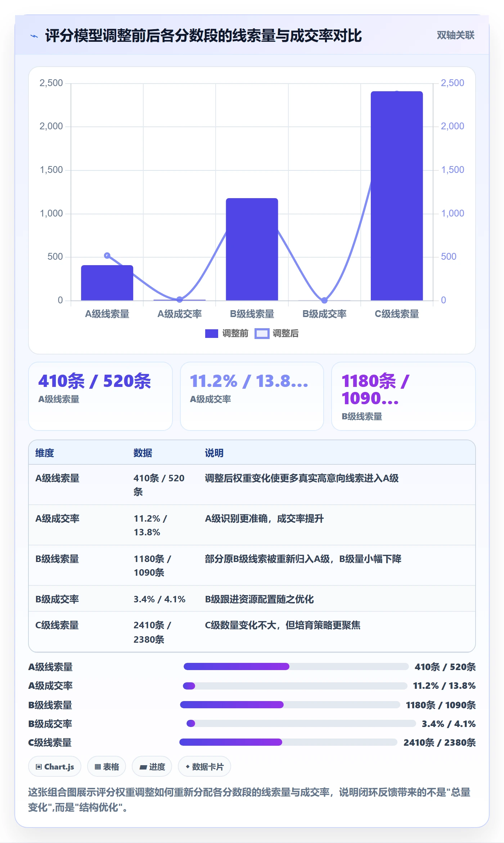This screenshot has width=504, height=843.
Task: Click the A级成交率 table row label
Action: tap(57, 518)
